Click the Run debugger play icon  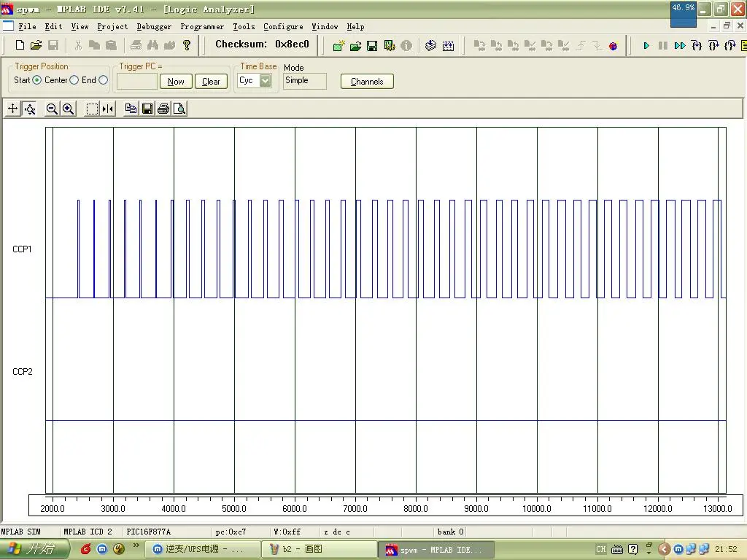(646, 46)
